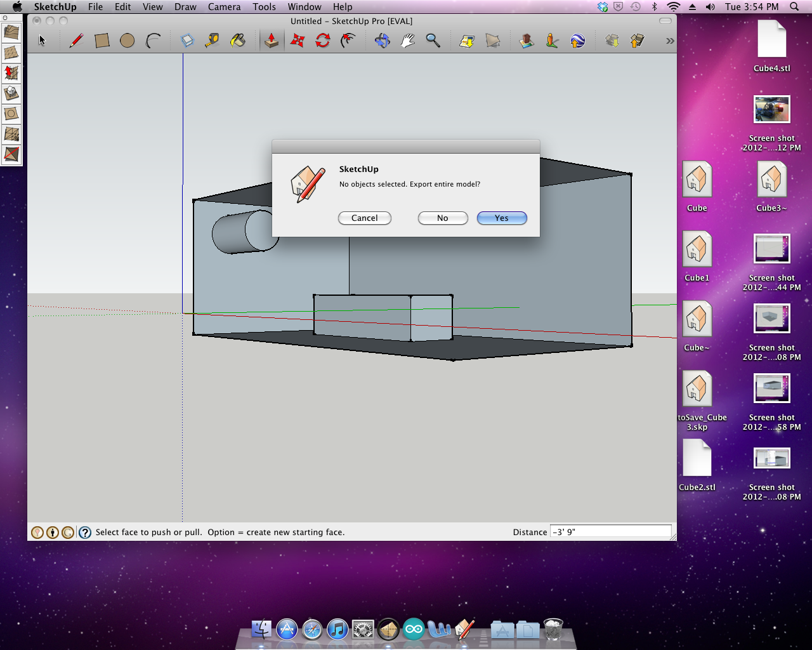Choose the Rotate tool
The height and width of the screenshot is (650, 812).
pos(322,40)
